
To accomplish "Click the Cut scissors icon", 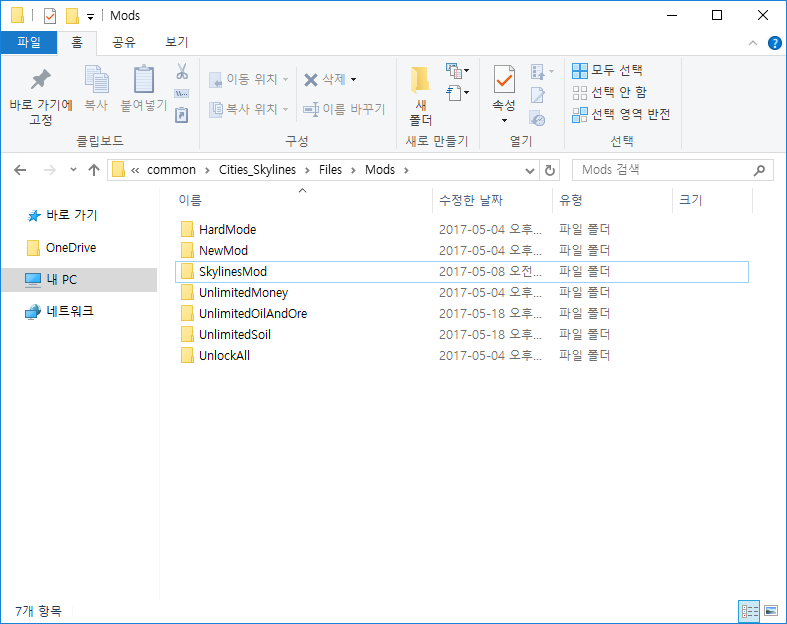I will click(x=182, y=71).
